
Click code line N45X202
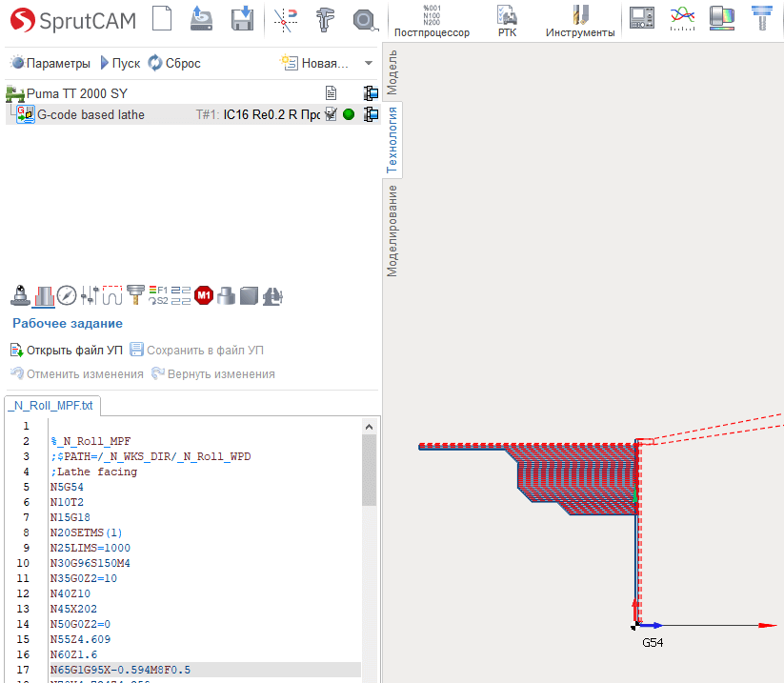coord(73,609)
